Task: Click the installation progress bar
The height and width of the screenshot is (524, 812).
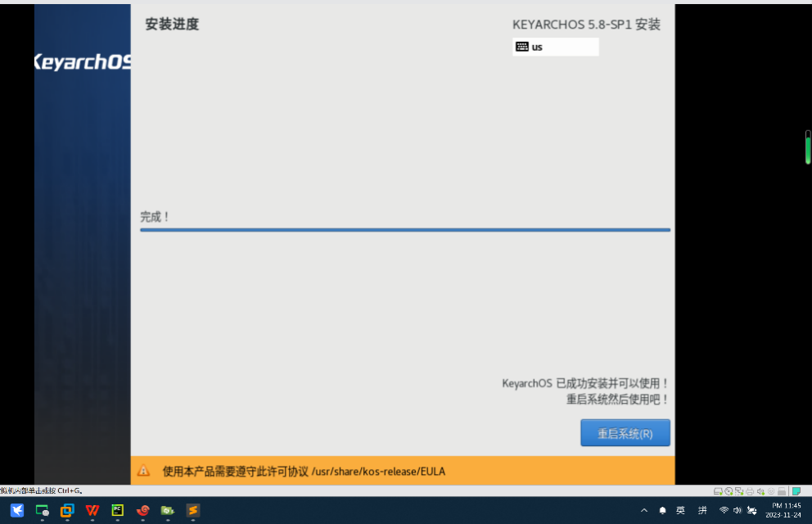Action: (x=404, y=229)
